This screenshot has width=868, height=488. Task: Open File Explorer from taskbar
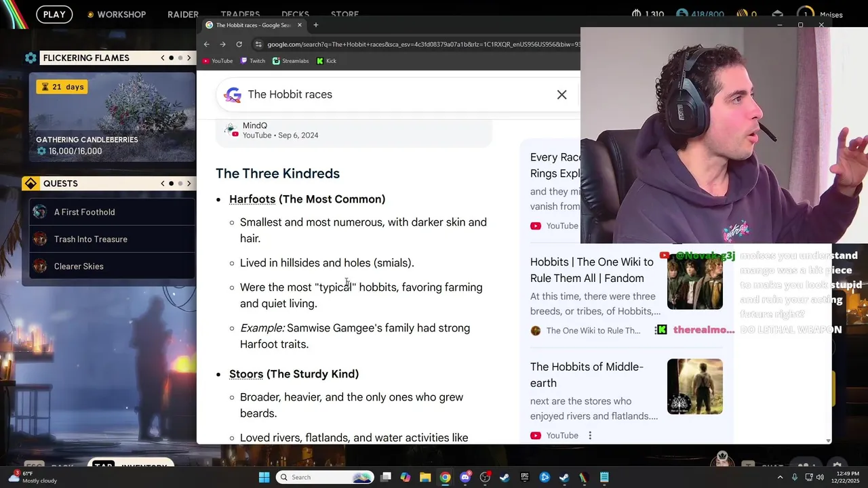click(425, 477)
